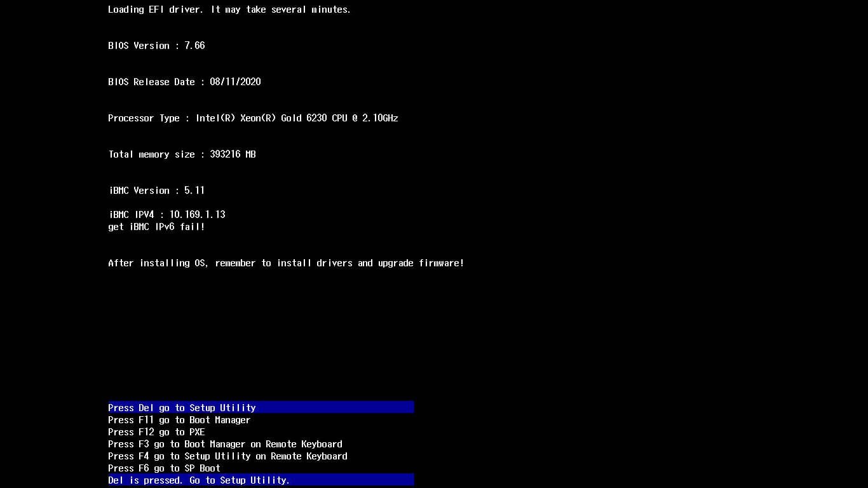
Task: Click the 7.66 BIOS version number
Action: click(194, 46)
